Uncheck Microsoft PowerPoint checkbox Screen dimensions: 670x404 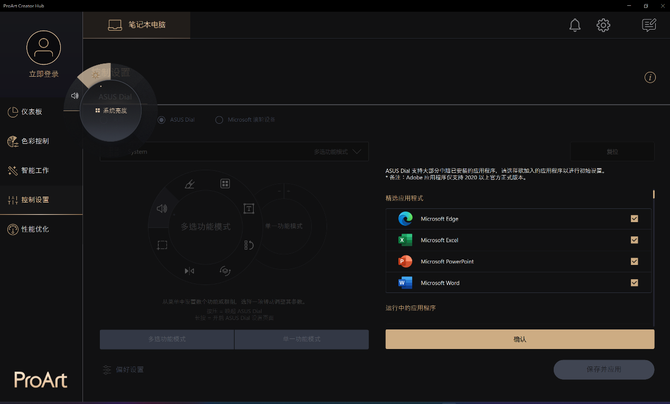tap(634, 262)
